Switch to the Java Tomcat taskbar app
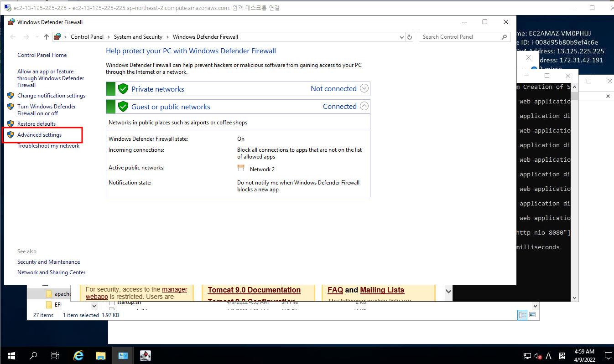The height and width of the screenshot is (364, 614). [x=146, y=355]
